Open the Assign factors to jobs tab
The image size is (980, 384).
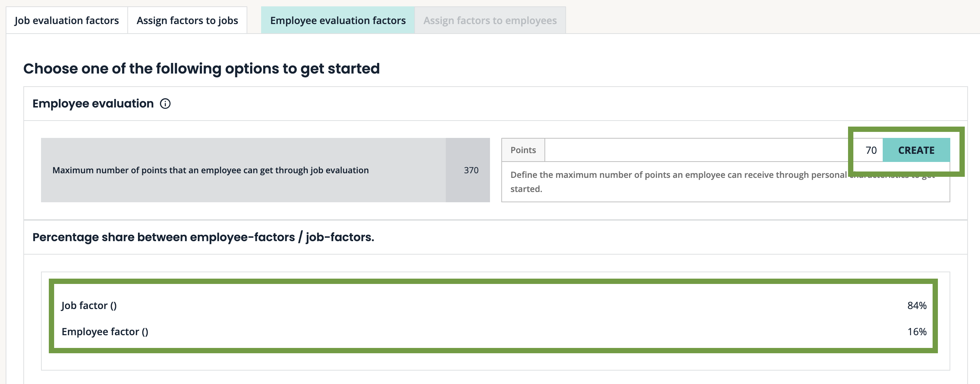point(187,21)
